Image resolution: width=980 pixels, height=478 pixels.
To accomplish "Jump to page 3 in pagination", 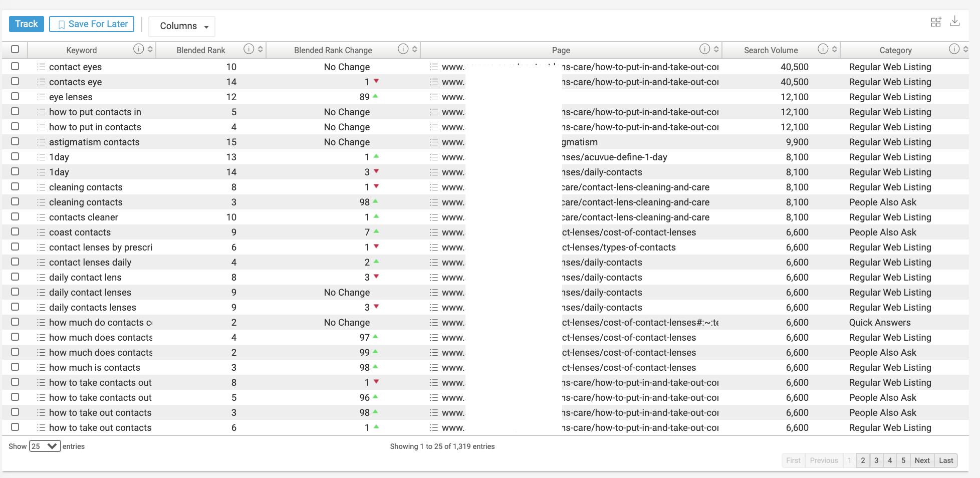I will pos(876,460).
